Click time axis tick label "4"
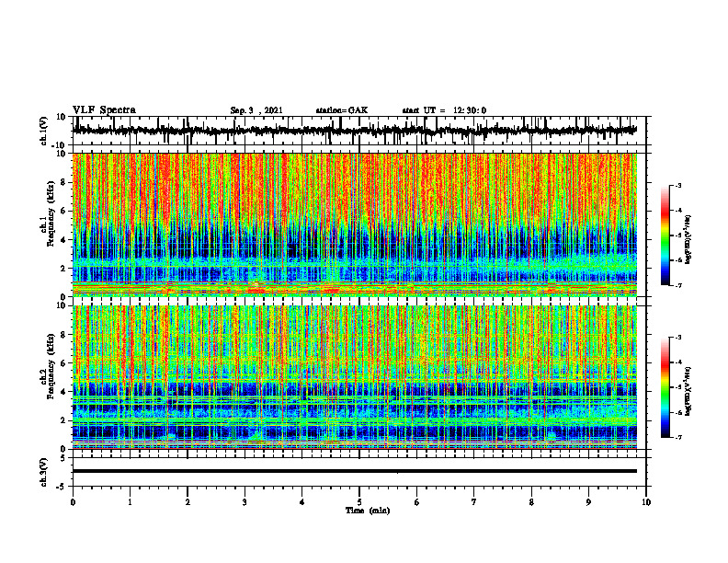Viewport: 728px width, 563px height. click(302, 502)
